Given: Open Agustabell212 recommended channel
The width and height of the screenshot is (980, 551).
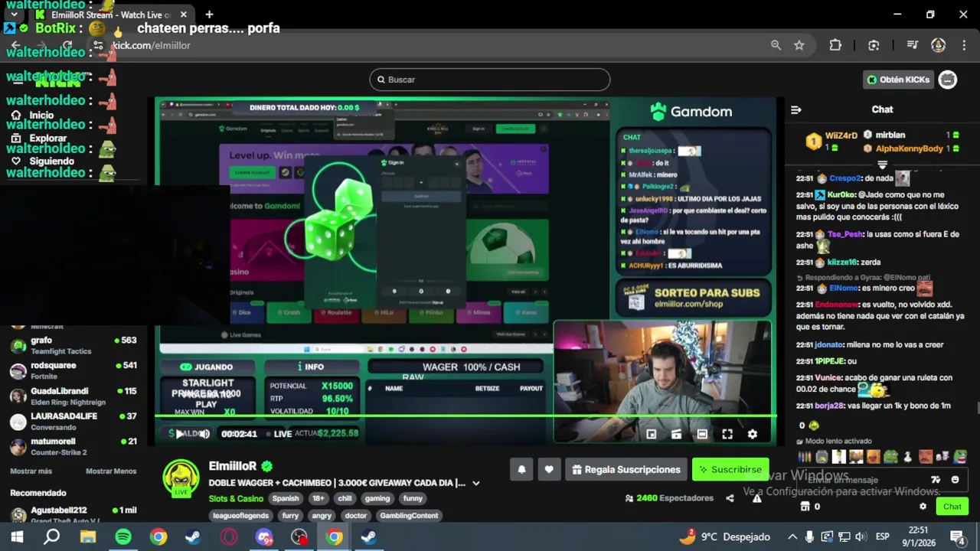Looking at the screenshot, I should coord(73,514).
